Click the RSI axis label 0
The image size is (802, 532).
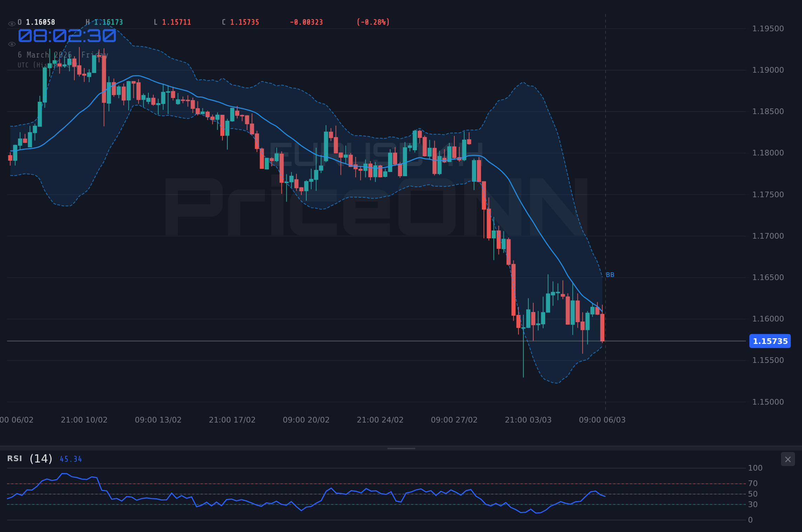tap(750, 520)
